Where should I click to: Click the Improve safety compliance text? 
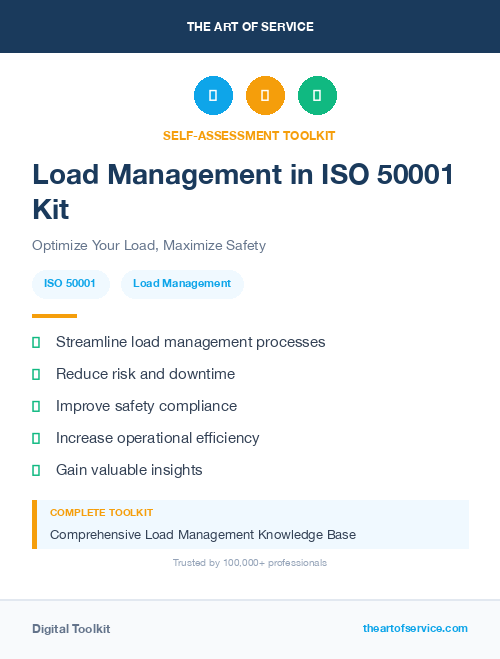[x=146, y=406]
